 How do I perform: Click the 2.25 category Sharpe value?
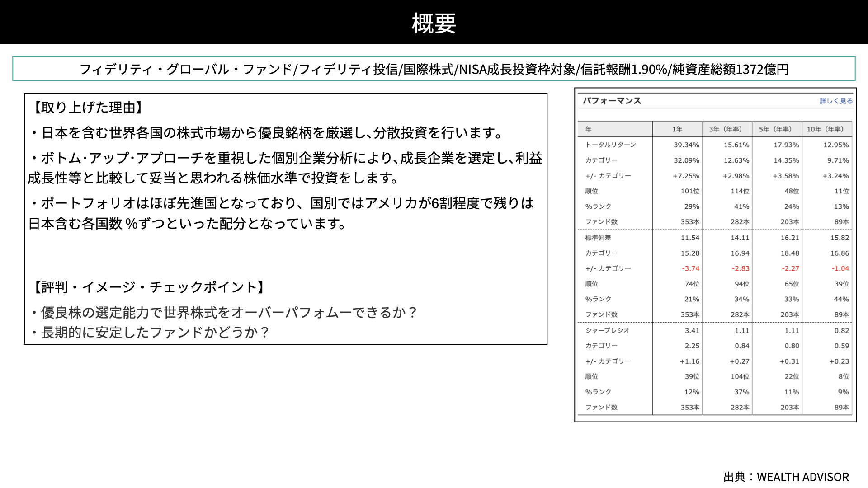pos(692,346)
